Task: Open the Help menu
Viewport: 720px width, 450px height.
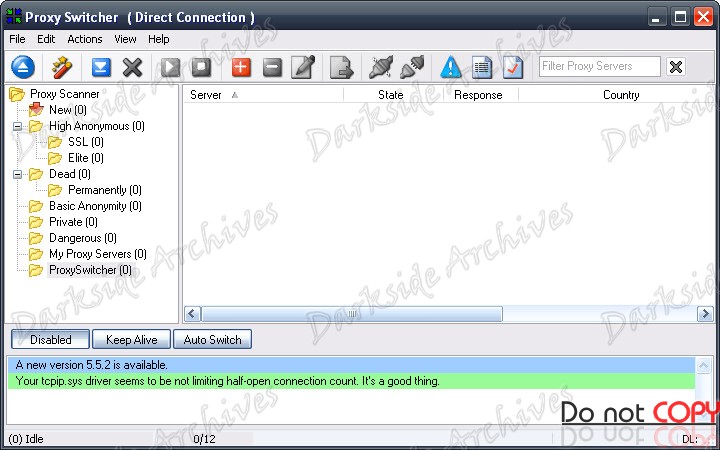Action: pos(159,39)
